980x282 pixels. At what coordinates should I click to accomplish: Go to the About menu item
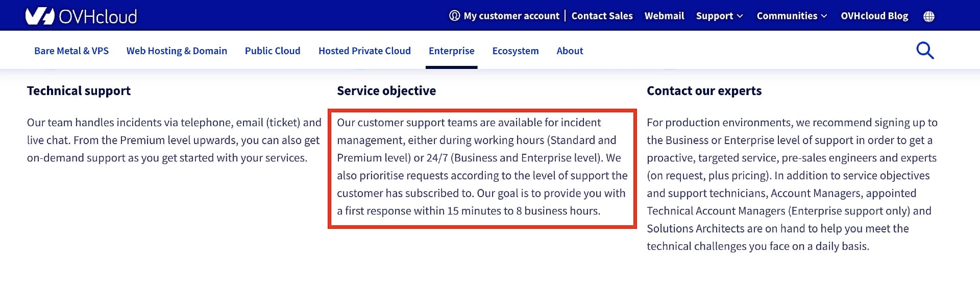(570, 51)
